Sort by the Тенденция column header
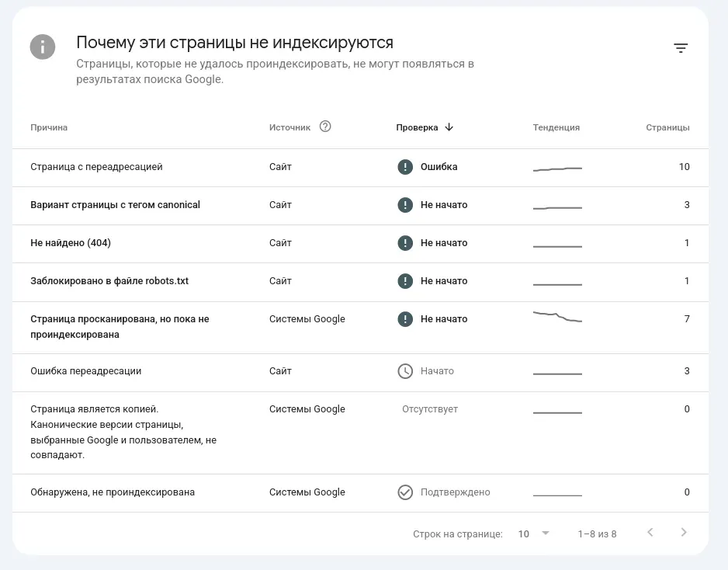This screenshot has width=728, height=570. coord(556,127)
